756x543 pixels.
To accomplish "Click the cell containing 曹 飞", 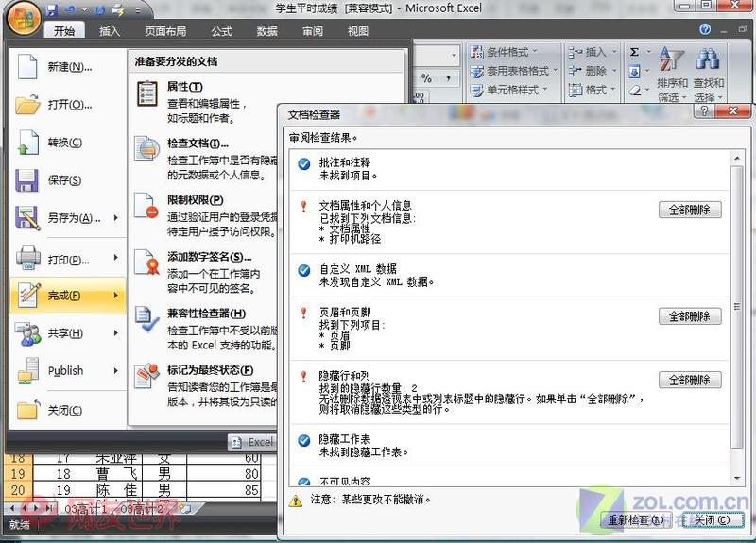I will 117,474.
